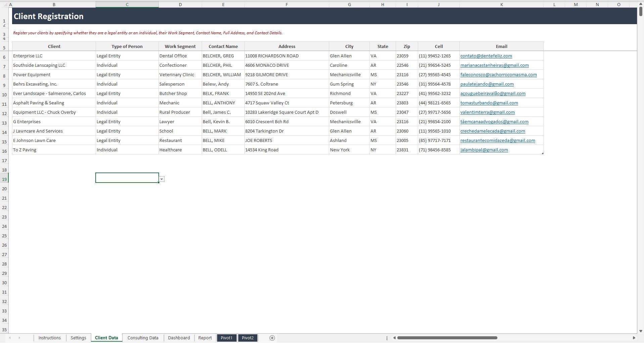This screenshot has height=343, width=644.
Task: Open the sheet tab ellipsis control
Action: coord(387,338)
